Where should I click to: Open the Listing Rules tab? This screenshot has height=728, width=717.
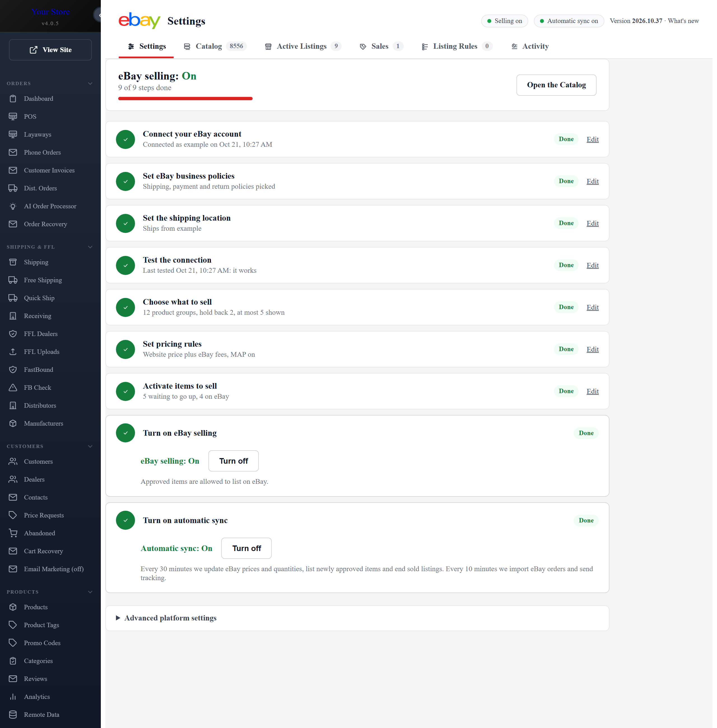(457, 46)
